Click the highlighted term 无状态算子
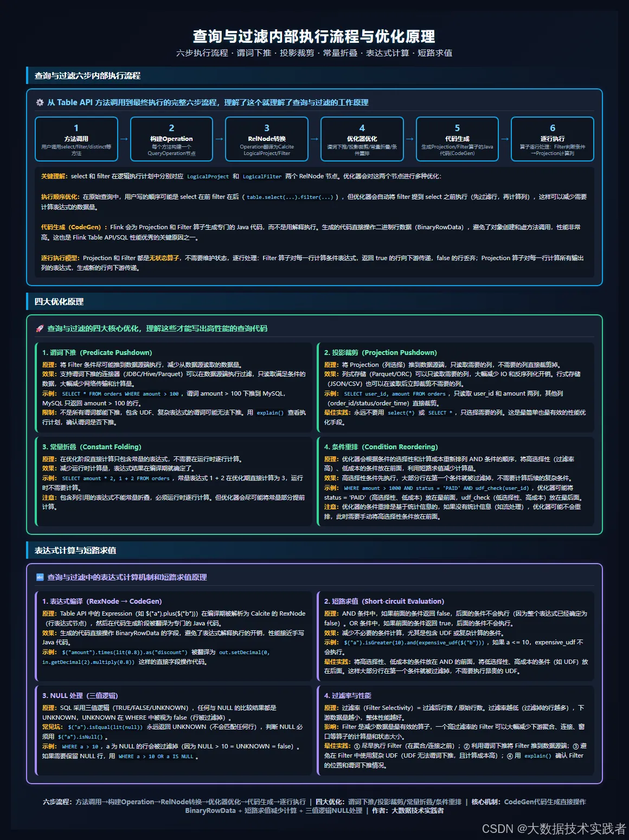Screen dimensions: 629x840 pyautogui.click(x=164, y=258)
